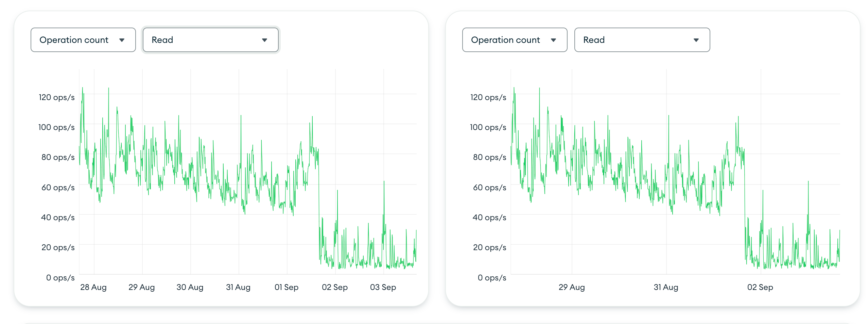Click the 29 Aug label on the right chart
The width and height of the screenshot is (868, 324).
pos(572,287)
